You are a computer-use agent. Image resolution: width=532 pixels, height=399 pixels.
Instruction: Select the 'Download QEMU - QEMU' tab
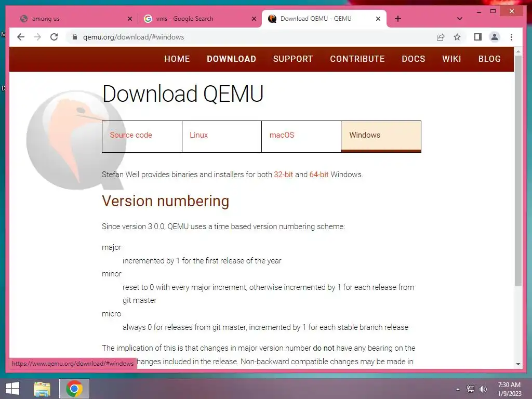(x=324, y=19)
